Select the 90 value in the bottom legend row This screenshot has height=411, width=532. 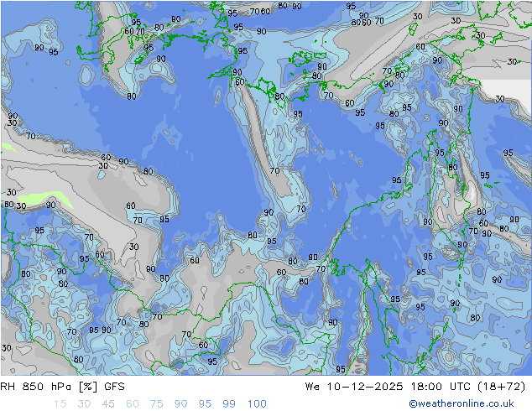click(180, 404)
